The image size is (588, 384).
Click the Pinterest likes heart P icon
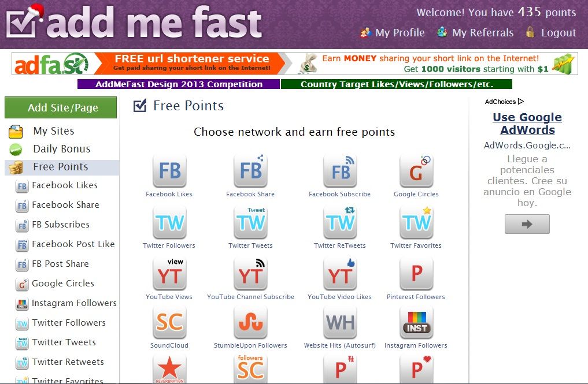(416, 369)
